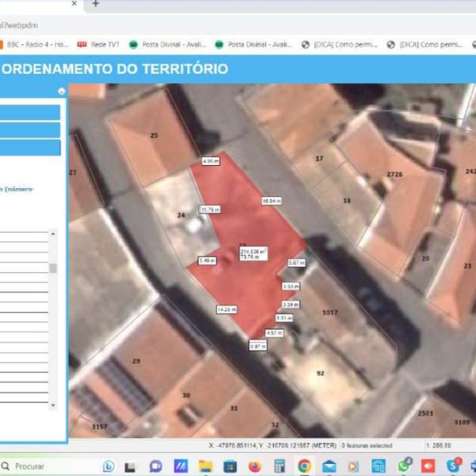Click the 214.636 m² area measurement label
The height and width of the screenshot is (476, 476).
253,251
